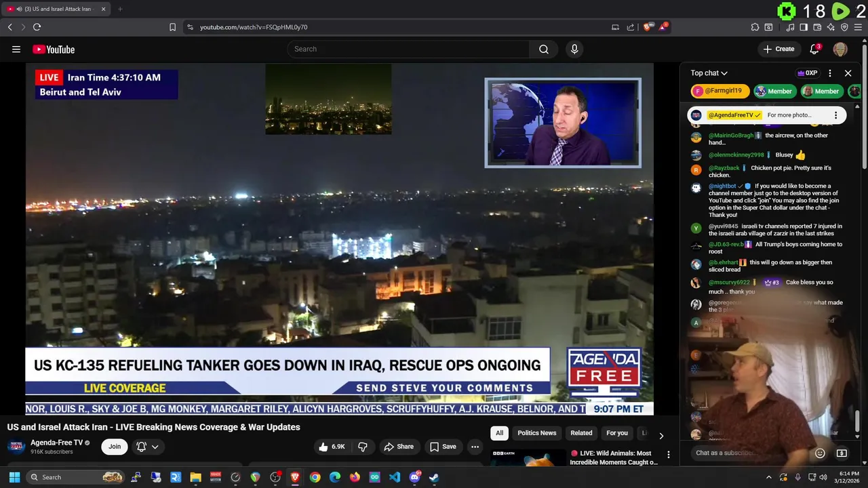The width and height of the screenshot is (868, 488).
Task: Open the notification bell subscription dropdown
Action: tap(148, 447)
